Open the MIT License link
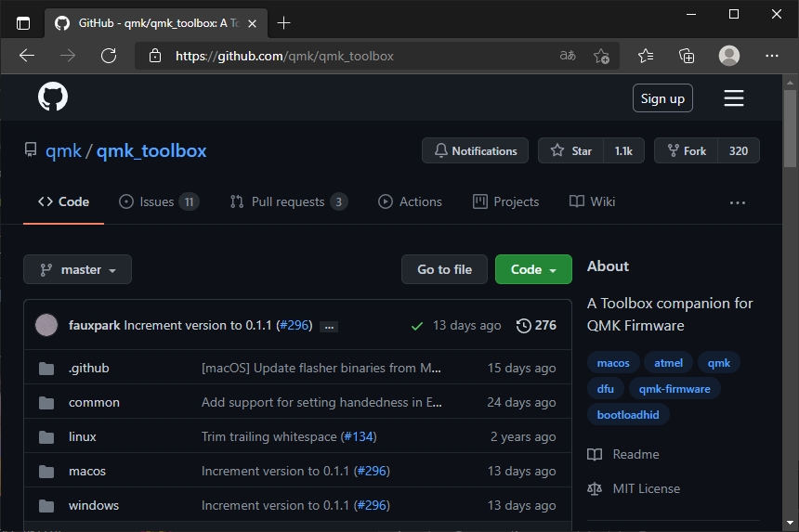Screen dimensions: 799x532 (646, 488)
